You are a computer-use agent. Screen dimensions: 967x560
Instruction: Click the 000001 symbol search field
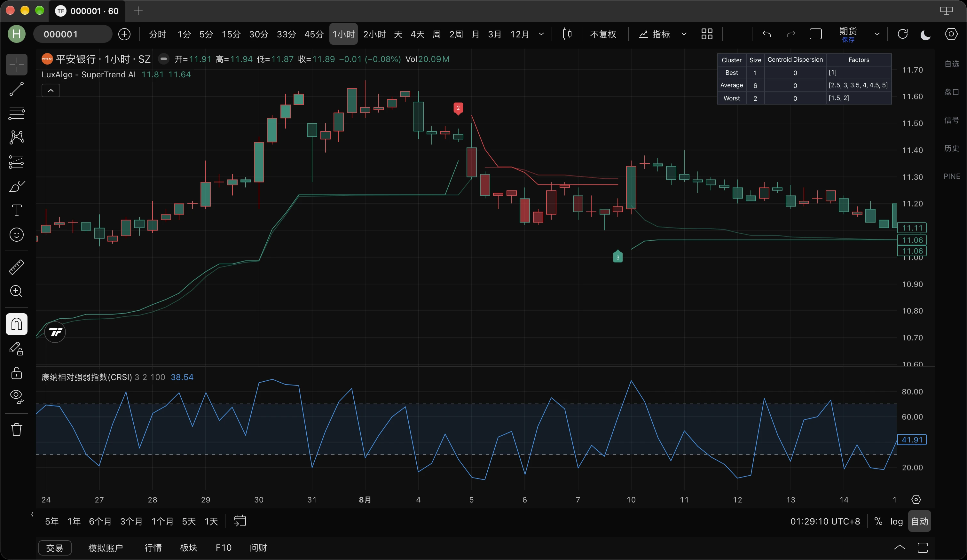73,34
